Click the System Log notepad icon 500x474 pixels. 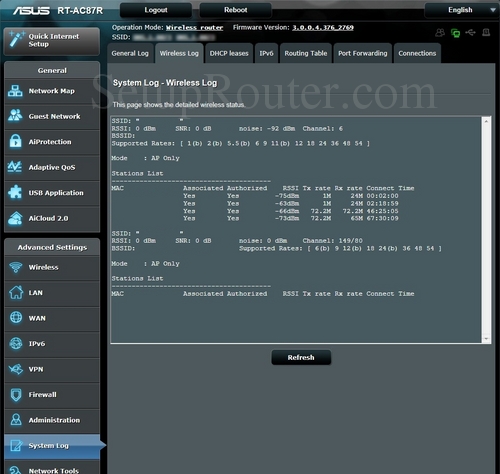pos(16,445)
